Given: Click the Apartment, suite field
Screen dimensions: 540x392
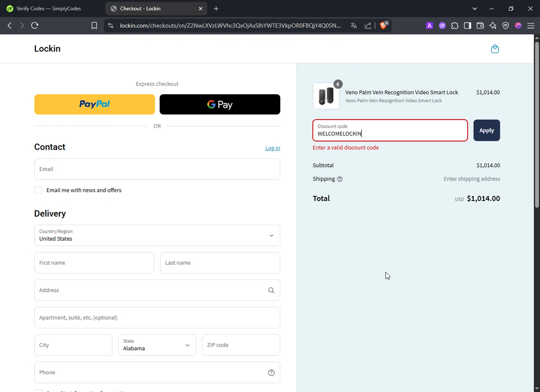Looking at the screenshot, I should (157, 317).
